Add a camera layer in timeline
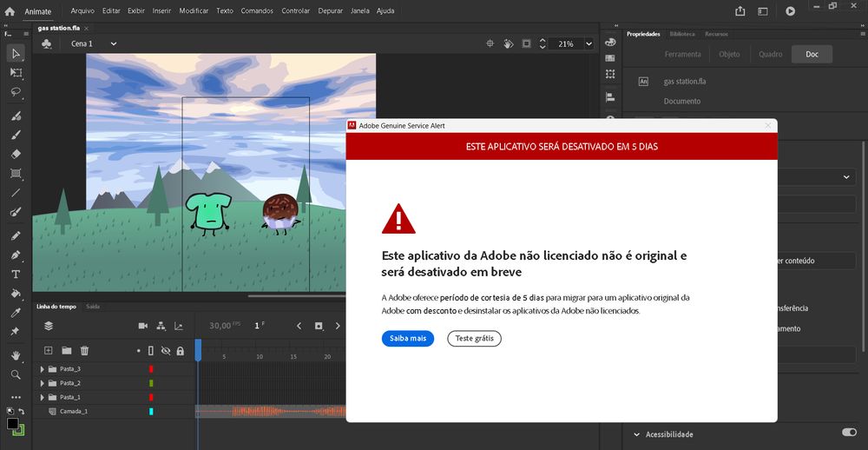The image size is (868, 450). pyautogui.click(x=142, y=326)
